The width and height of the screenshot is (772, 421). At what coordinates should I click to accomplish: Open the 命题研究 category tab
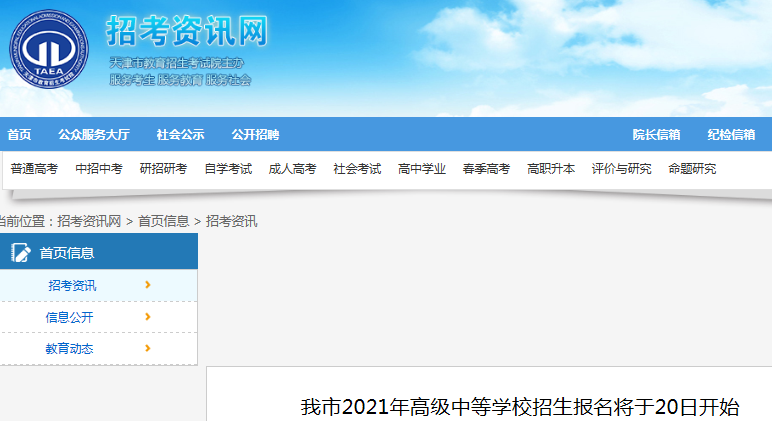point(692,169)
